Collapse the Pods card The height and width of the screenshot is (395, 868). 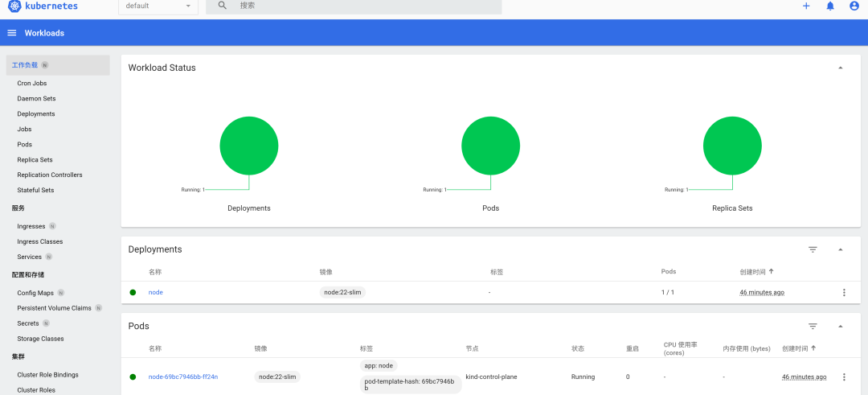point(841,326)
